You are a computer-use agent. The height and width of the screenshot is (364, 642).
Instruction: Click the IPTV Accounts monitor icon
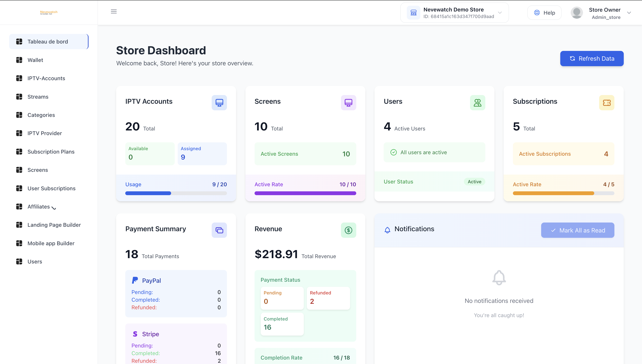point(219,102)
